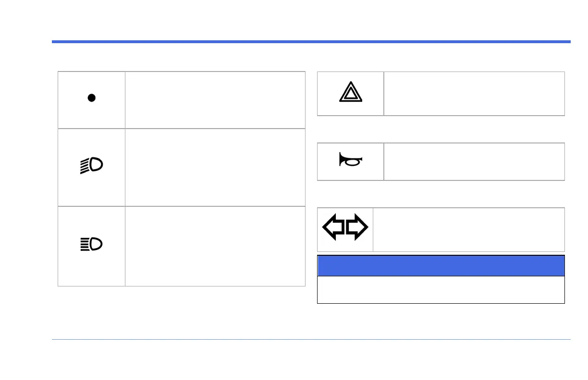The width and height of the screenshot is (588, 380).
Task: Click the empty cell beside the turn signal arrows
Action: (468, 229)
